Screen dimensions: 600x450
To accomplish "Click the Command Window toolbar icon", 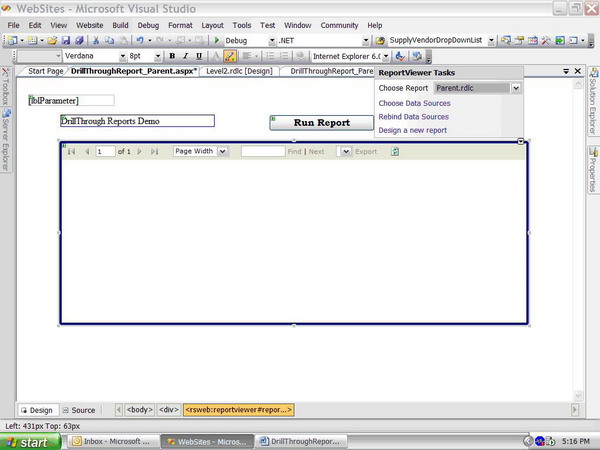I will click(573, 41).
